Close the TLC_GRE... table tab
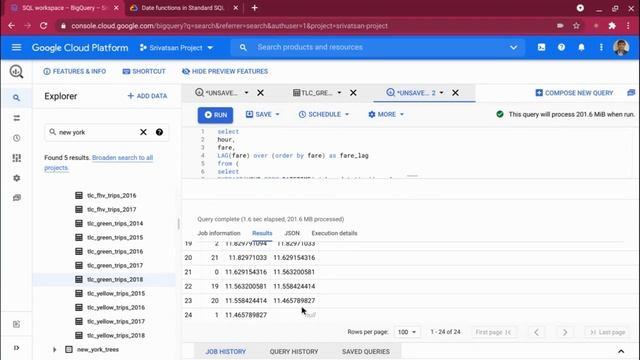640x360 pixels. [x=353, y=93]
